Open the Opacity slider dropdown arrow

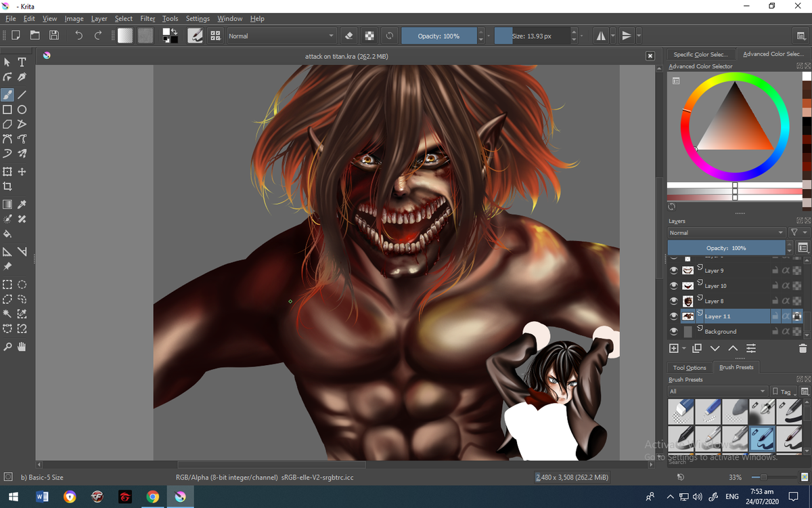click(489, 35)
